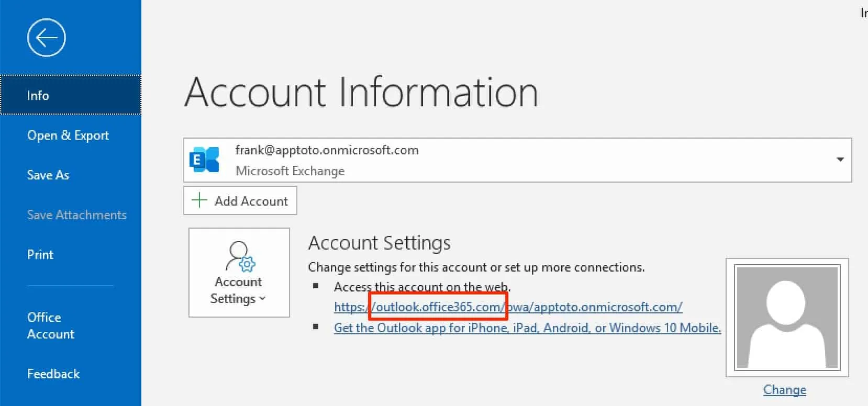
Task: Select the Info menu item
Action: [x=38, y=95]
